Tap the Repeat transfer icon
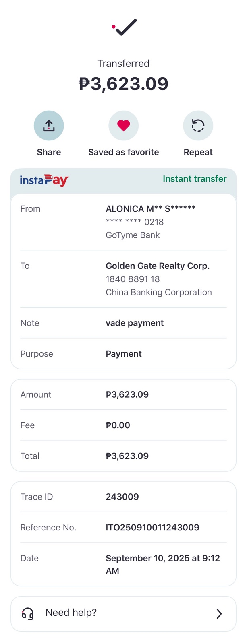Viewport: 247px width, 644px height. 198,126
